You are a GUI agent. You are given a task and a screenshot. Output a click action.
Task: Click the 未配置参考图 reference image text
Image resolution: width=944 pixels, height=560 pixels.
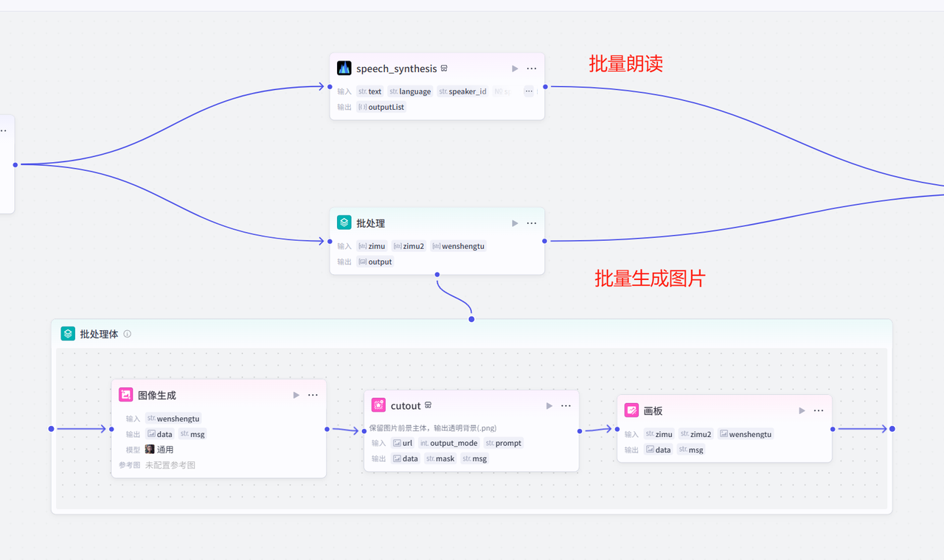pyautogui.click(x=170, y=465)
